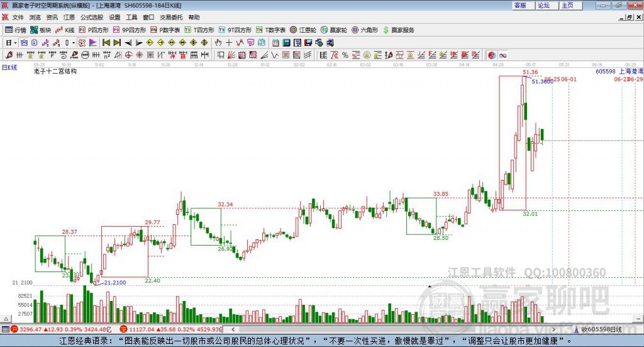
Task: Step to next bar with right arrow
Action: (x=139, y=43)
